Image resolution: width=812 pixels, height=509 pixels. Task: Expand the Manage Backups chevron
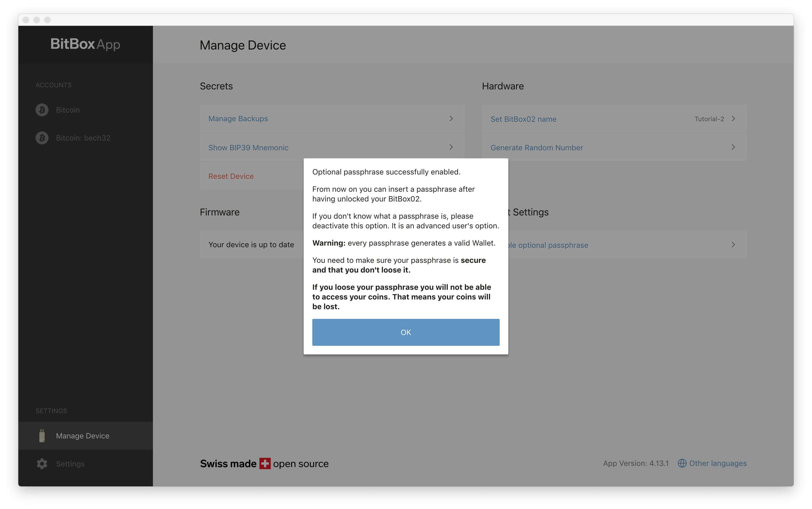[x=451, y=118]
